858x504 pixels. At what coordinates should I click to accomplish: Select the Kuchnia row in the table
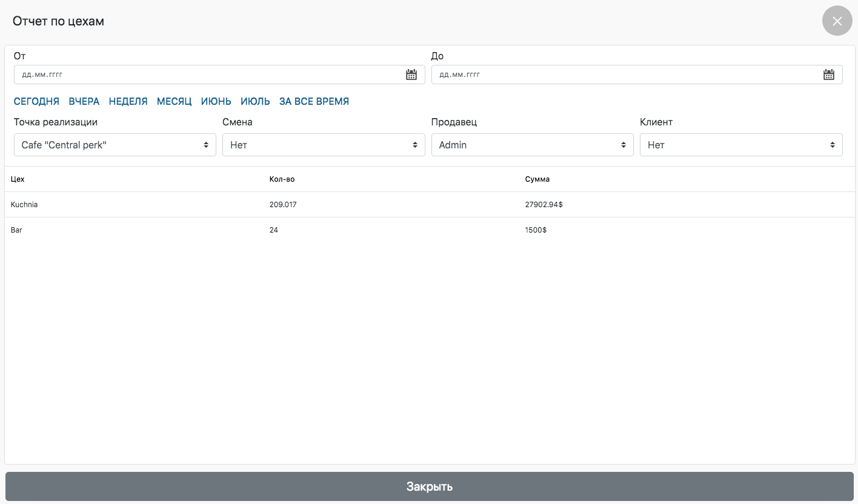click(24, 205)
